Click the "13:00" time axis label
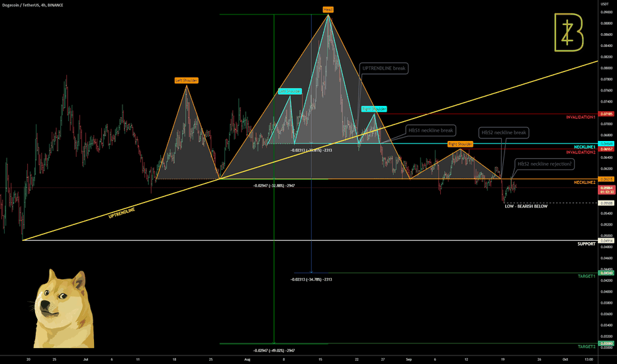Viewport: 617px width, 364px height. tap(589, 359)
